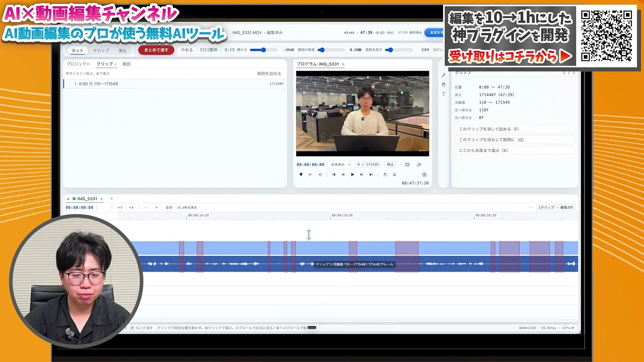The height and width of the screenshot is (362, 644).
Task: Adjust the 静けさ threshold slider
Action: [x=263, y=50]
